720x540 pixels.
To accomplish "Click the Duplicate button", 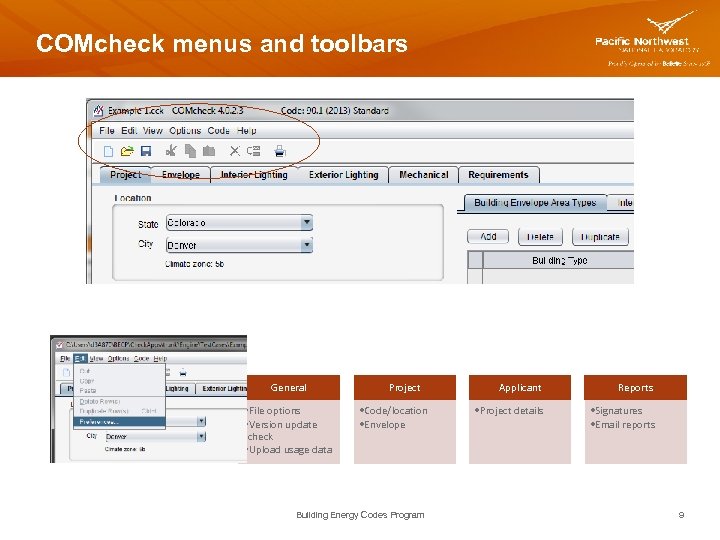I will pyautogui.click(x=600, y=237).
